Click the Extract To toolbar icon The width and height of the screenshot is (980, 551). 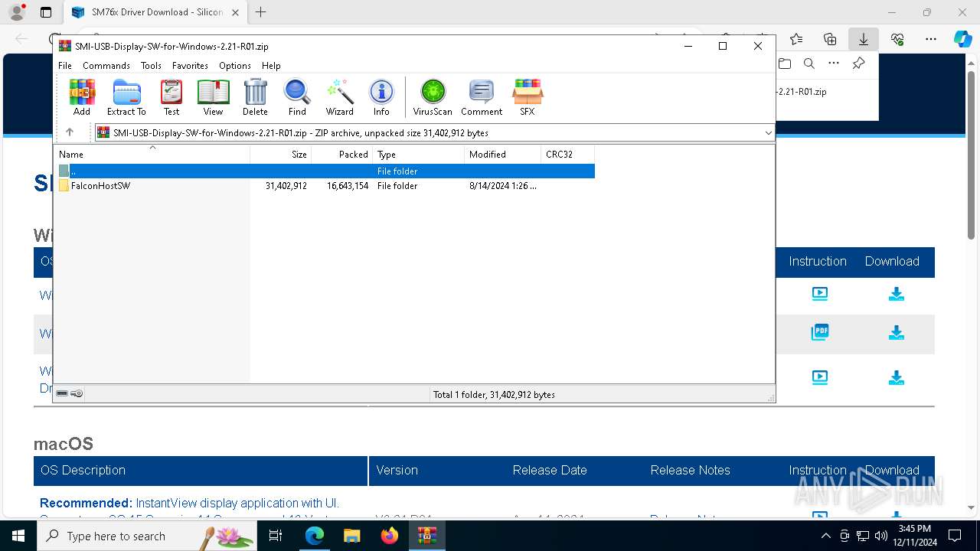click(126, 97)
